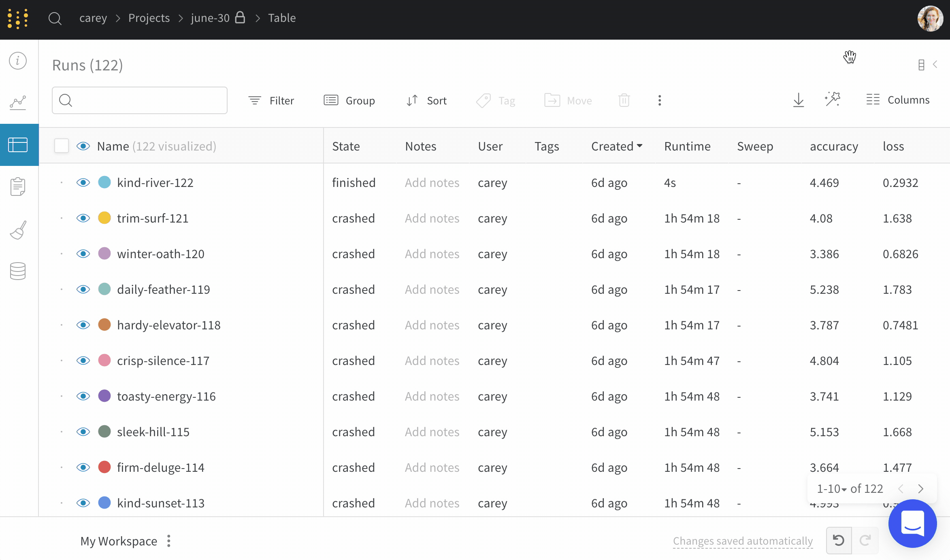Open the search magnifier in the top bar
The width and height of the screenshot is (950, 560).
point(55,18)
